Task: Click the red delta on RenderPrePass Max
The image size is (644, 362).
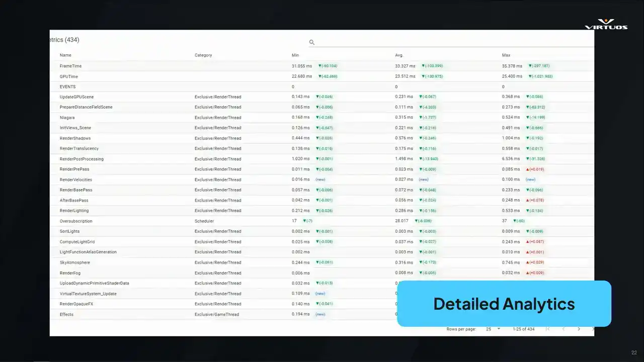Action: [535, 169]
